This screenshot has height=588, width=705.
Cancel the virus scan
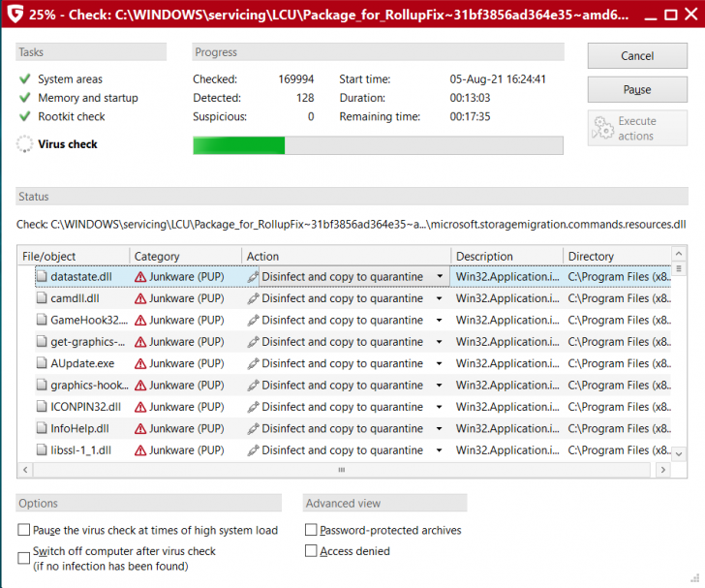(x=637, y=56)
